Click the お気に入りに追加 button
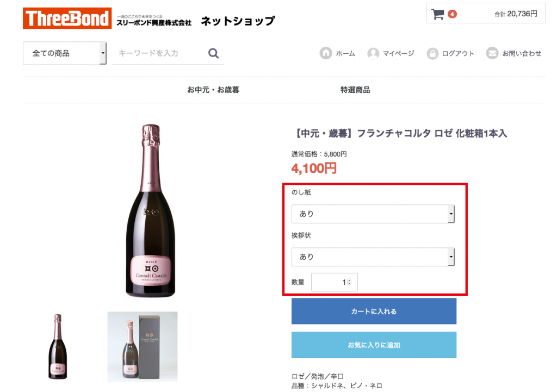557x392 pixels. point(374,345)
